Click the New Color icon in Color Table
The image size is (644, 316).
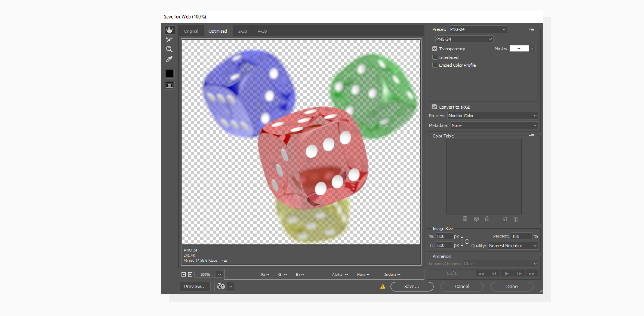tap(505, 219)
